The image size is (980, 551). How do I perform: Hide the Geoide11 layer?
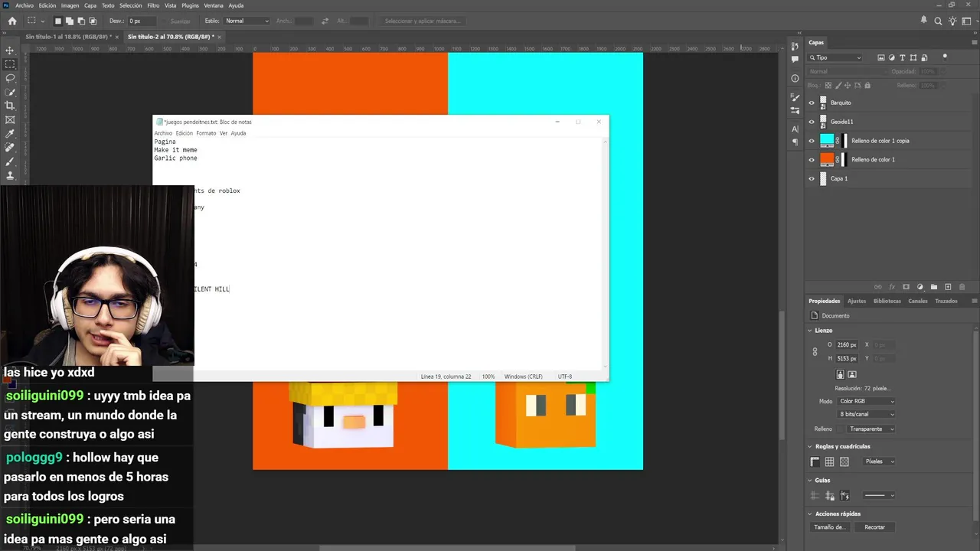coord(812,122)
